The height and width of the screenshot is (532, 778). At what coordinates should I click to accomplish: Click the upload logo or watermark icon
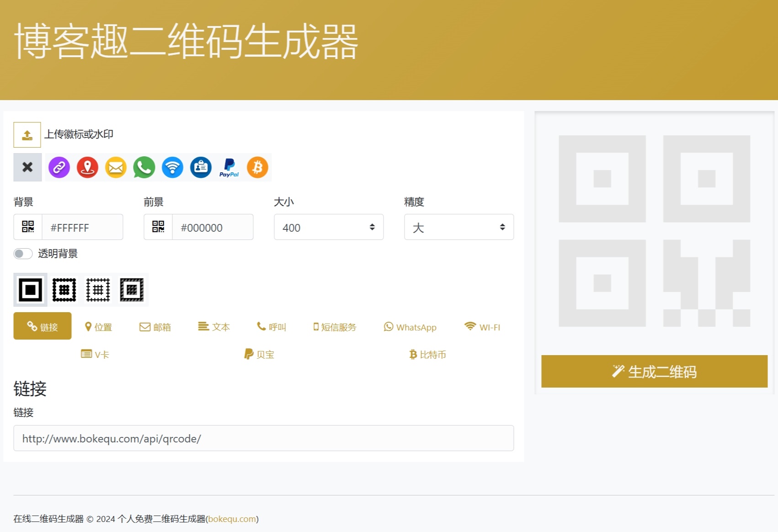tap(27, 135)
